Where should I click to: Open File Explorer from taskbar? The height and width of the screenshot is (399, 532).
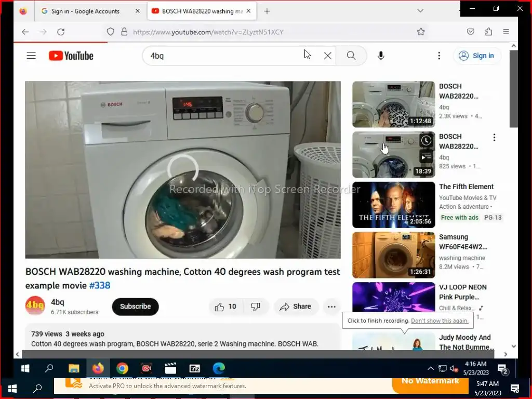point(74,368)
